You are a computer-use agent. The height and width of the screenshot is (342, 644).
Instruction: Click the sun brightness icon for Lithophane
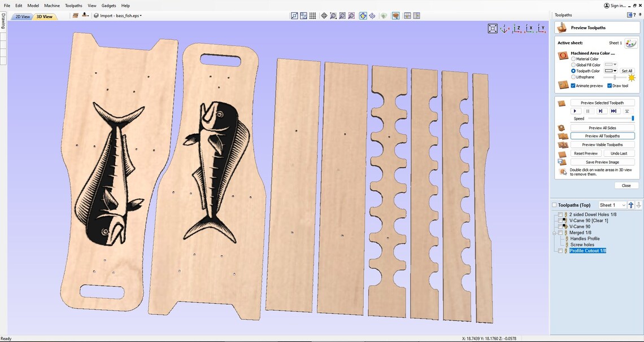(632, 77)
